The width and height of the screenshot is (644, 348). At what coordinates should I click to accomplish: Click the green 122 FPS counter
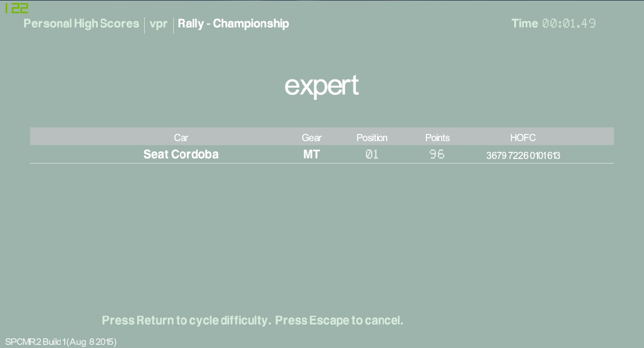click(16, 8)
